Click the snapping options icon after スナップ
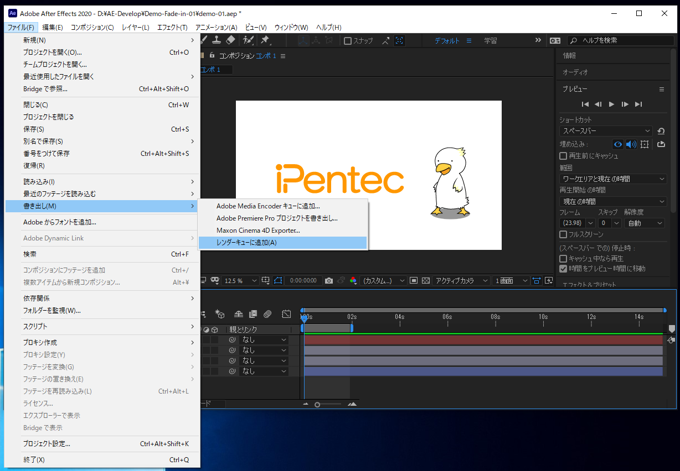The height and width of the screenshot is (471, 680). click(x=386, y=40)
